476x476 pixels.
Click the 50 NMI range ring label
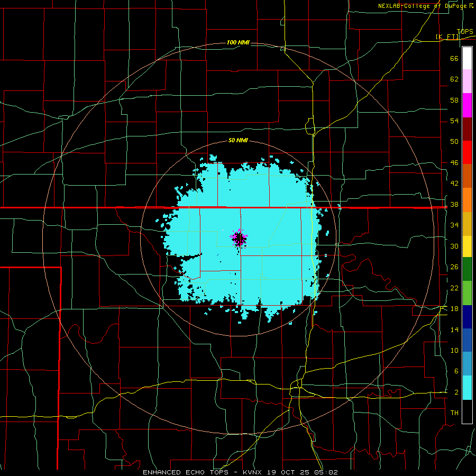coord(238,140)
